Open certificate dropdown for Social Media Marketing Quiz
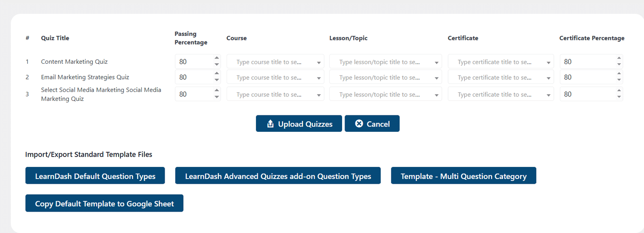The width and height of the screenshot is (644, 233). (x=501, y=94)
